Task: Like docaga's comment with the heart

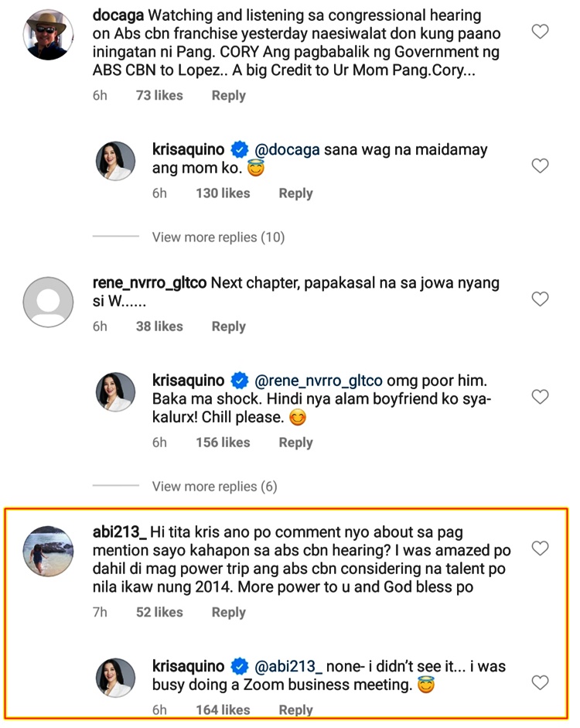Action: (x=541, y=32)
